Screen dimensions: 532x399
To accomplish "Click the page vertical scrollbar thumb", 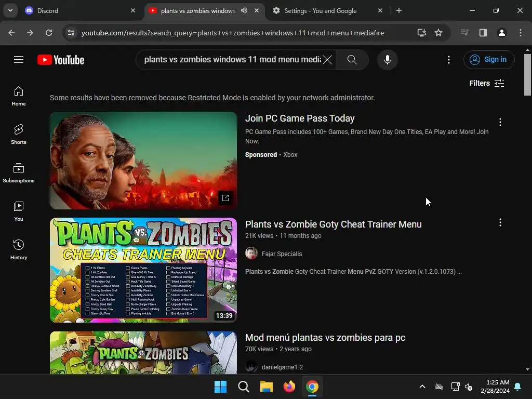I will tap(527, 75).
